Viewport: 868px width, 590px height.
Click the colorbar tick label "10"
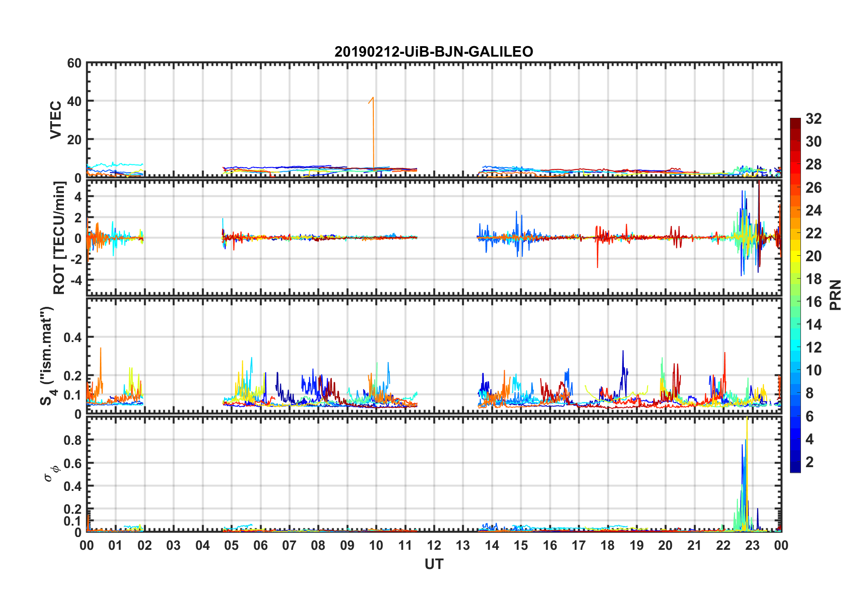[814, 370]
